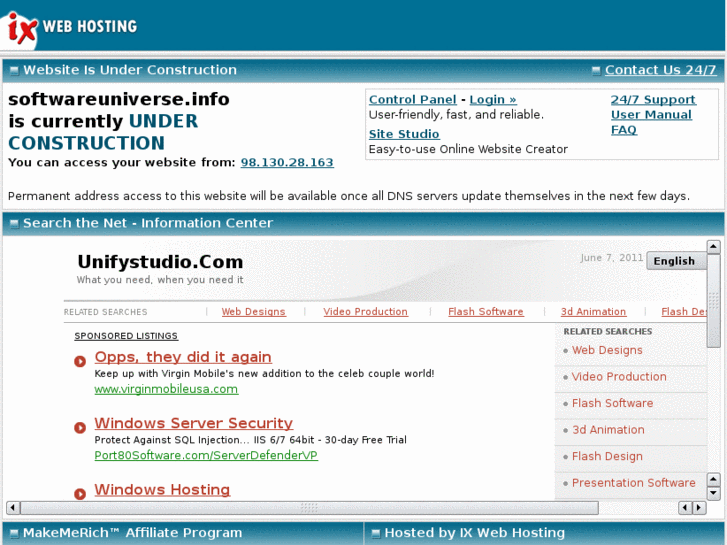This screenshot has width=727, height=545.
Task: Click the English language button
Action: tap(676, 261)
